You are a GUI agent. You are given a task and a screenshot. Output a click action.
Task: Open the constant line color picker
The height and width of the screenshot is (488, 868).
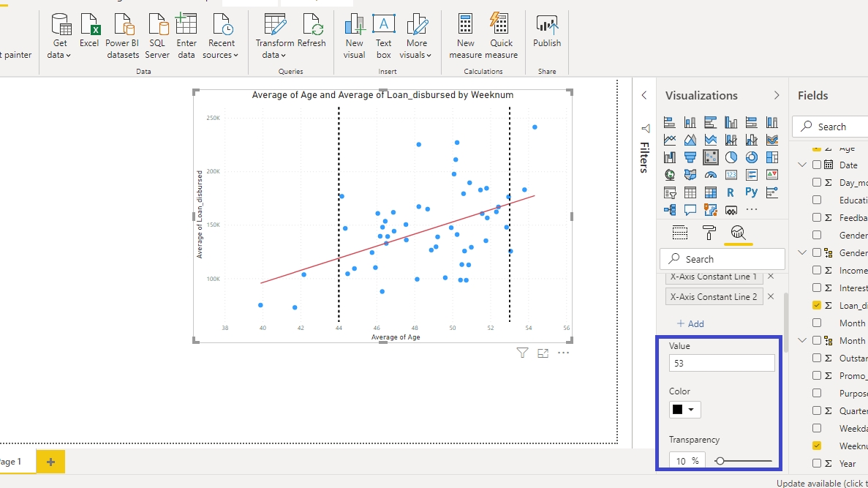coord(684,410)
